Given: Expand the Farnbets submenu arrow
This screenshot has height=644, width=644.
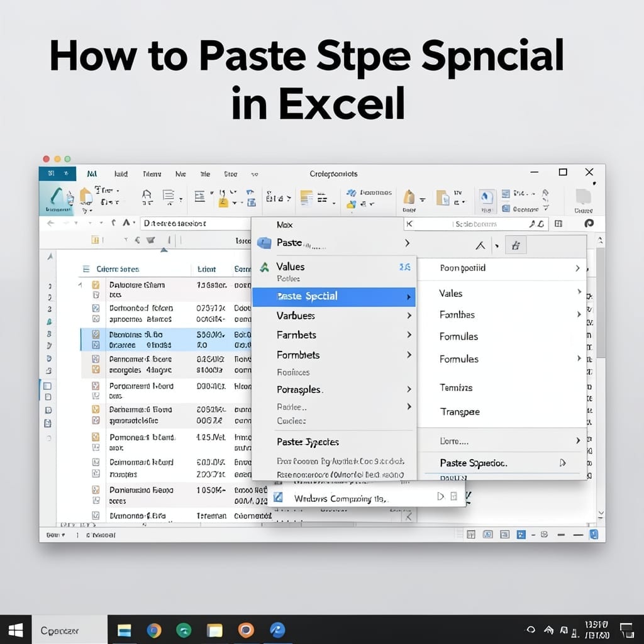Looking at the screenshot, I should (x=409, y=335).
